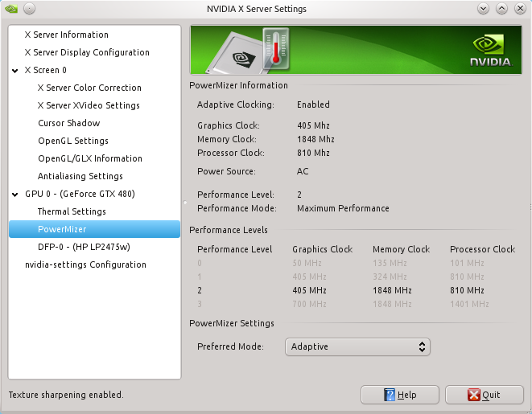The width and height of the screenshot is (532, 414).
Task: Click the 1401 MHz processor clock cell
Action: pos(469,304)
